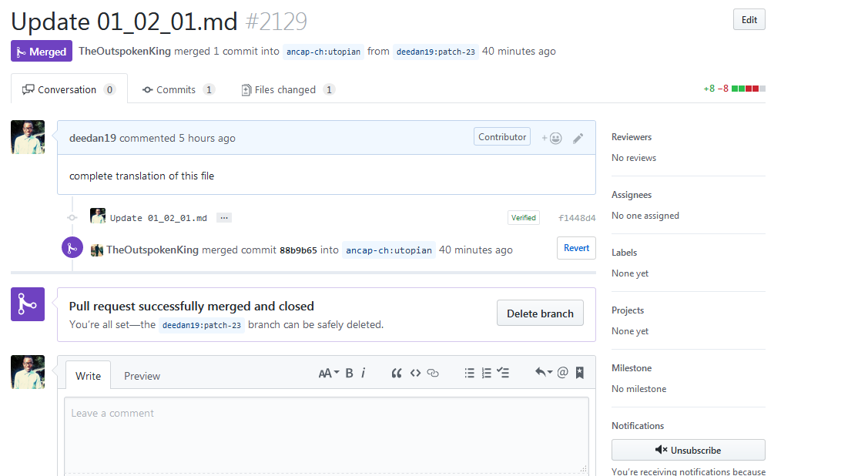
Task: Insert a link in comment
Action: click(433, 373)
